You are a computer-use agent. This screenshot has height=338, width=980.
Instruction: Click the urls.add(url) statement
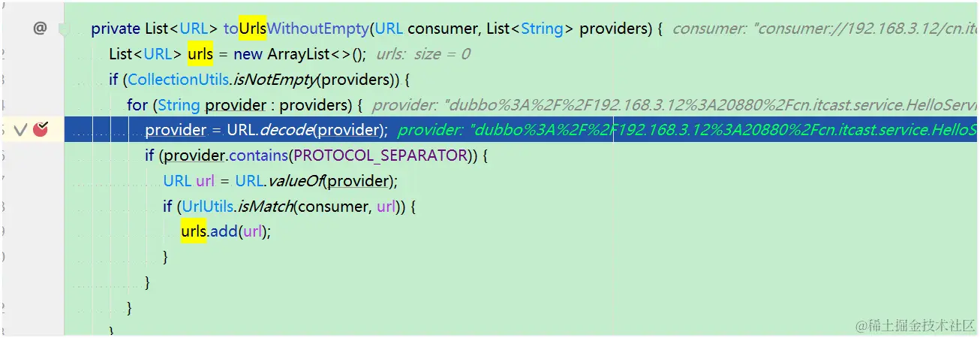tap(225, 231)
